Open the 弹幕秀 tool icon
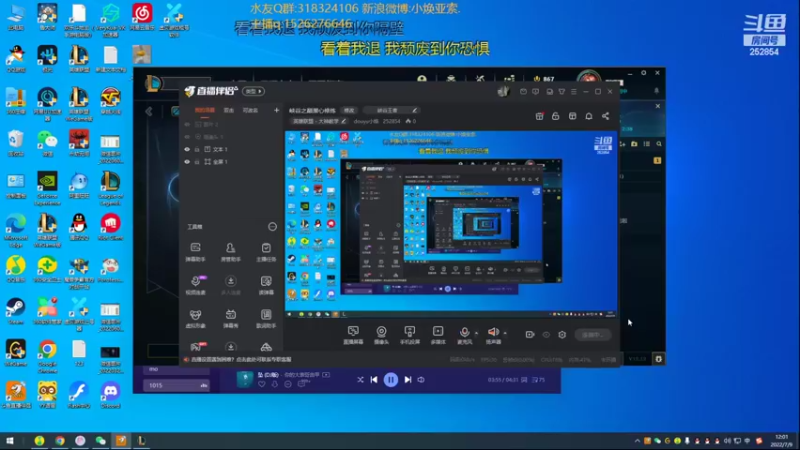Viewport: 800px width, 450px height. coord(231,318)
